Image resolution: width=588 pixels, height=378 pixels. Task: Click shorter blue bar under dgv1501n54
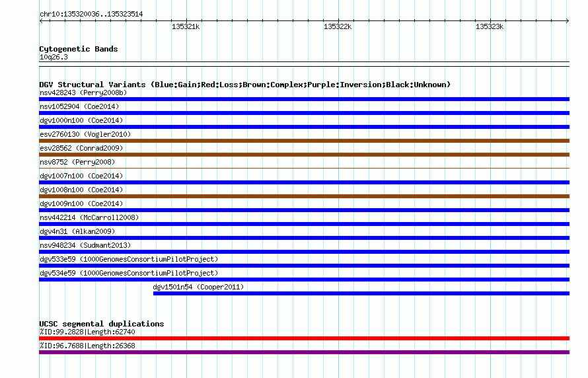[x=361, y=293]
